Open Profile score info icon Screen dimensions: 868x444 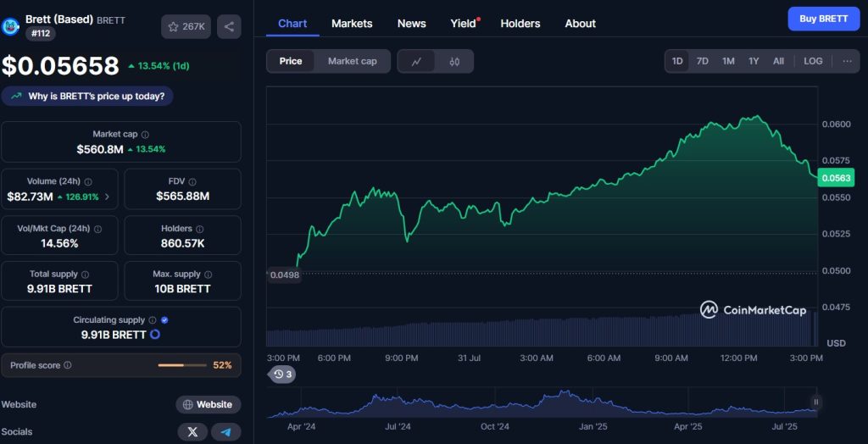pyautogui.click(x=68, y=365)
